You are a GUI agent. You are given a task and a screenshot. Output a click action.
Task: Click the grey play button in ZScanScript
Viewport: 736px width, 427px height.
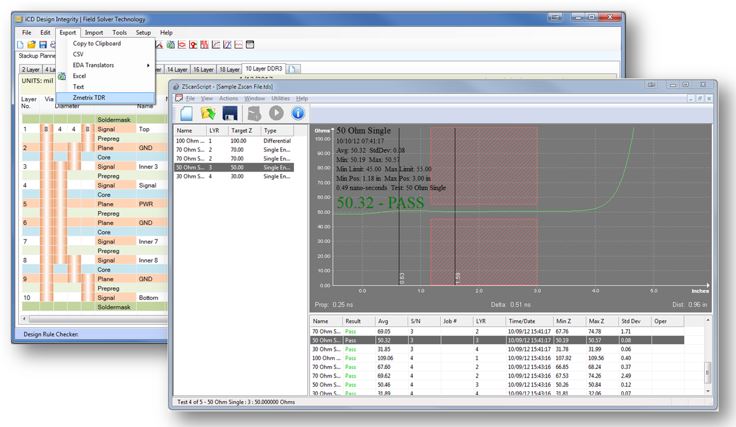[276, 113]
